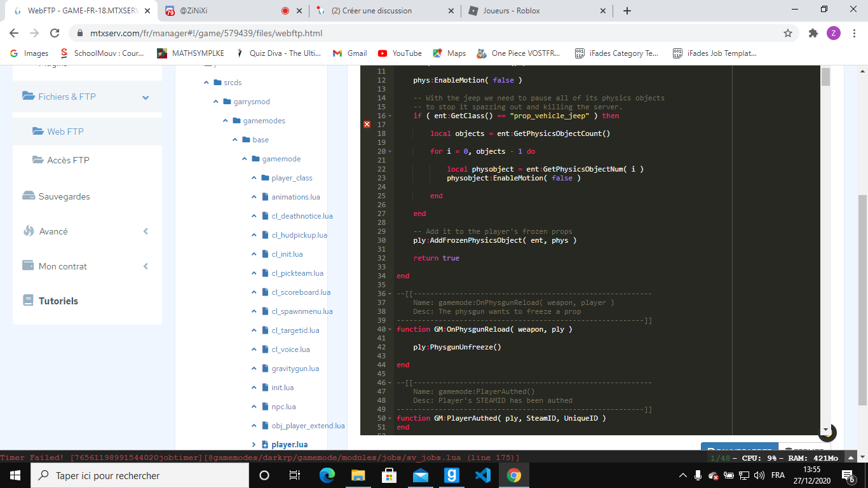This screenshot has height=488, width=868.
Task: Open Accès FTP in the sidebar
Action: click(x=68, y=160)
